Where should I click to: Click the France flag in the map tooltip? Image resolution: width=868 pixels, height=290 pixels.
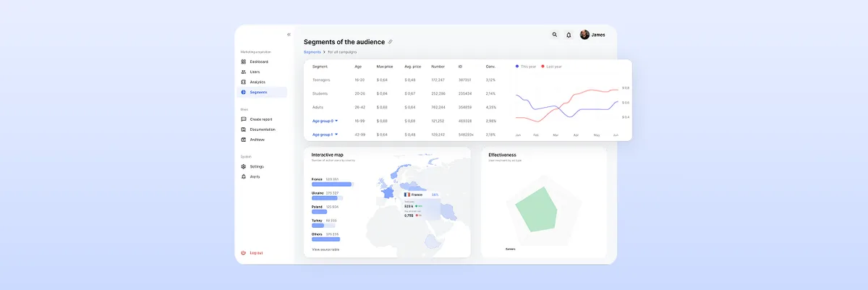(407, 195)
